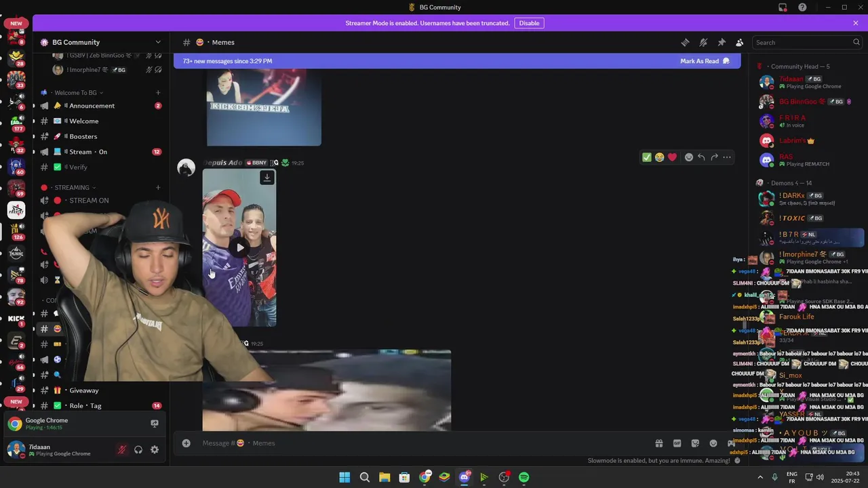
Task: Click the screen share icon beside Google Chrome
Action: [x=155, y=424]
